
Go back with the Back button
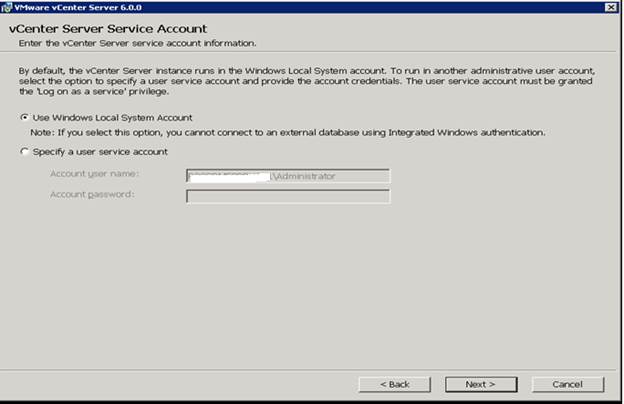click(x=394, y=384)
